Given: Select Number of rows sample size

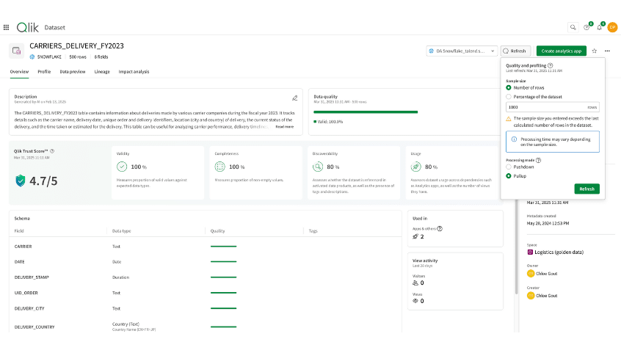Looking at the screenshot, I should (x=509, y=87).
